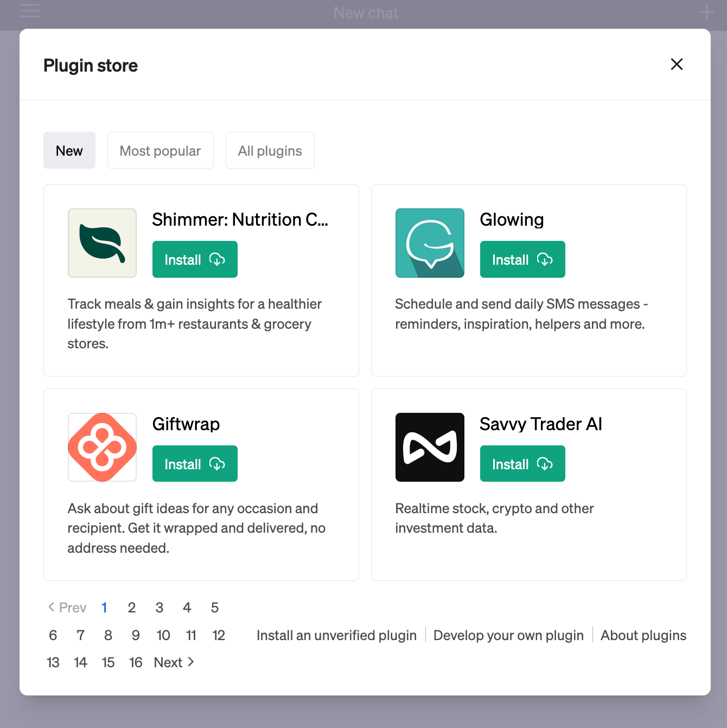Click the Savvy Trader AI logo
Viewport: 727px width, 728px height.
pyautogui.click(x=430, y=447)
